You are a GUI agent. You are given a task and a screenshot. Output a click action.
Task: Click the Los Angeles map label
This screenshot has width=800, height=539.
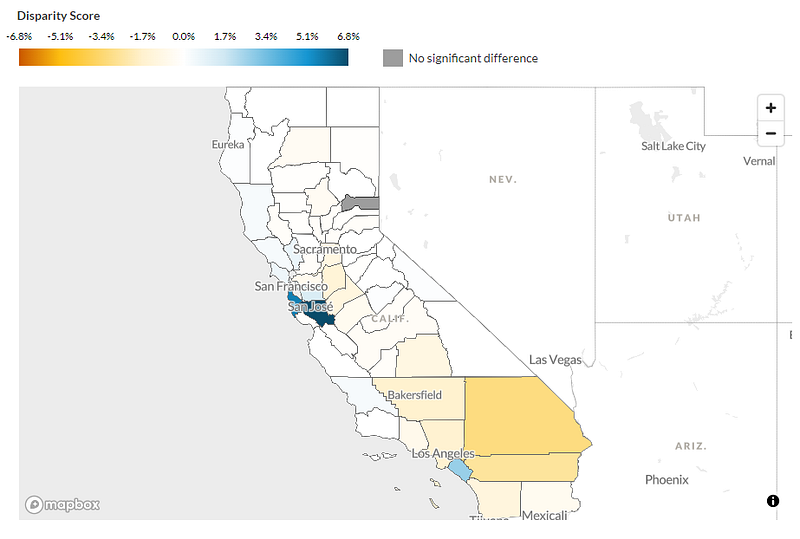tap(443, 453)
